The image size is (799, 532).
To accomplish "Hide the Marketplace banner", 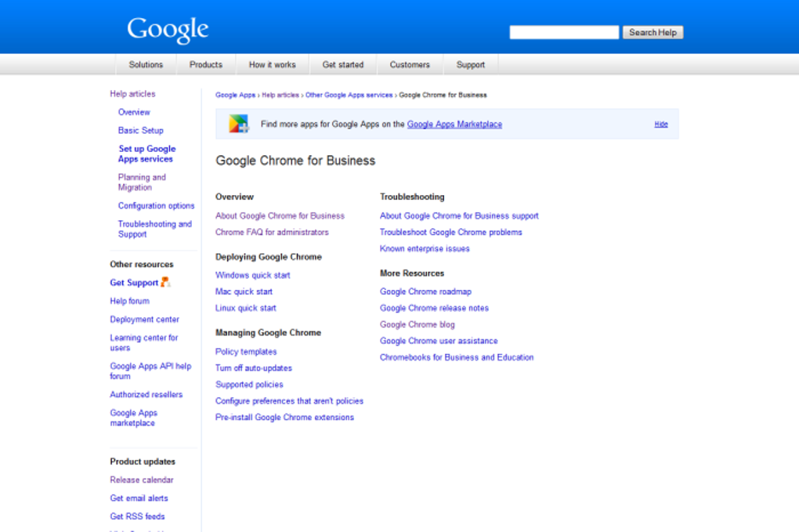I will (x=661, y=125).
